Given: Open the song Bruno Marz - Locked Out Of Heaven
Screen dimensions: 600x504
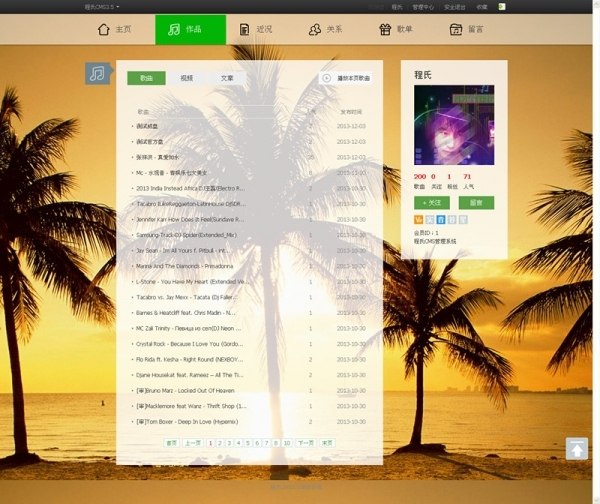Looking at the screenshot, I should pyautogui.click(x=187, y=391).
